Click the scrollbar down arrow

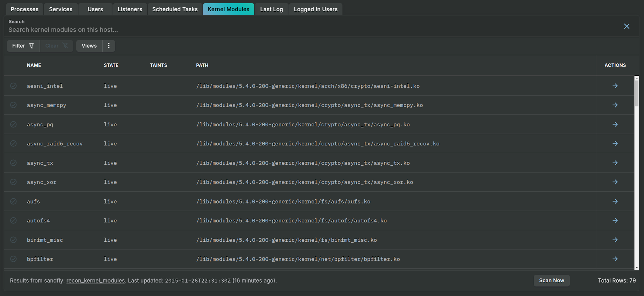pyautogui.click(x=637, y=268)
